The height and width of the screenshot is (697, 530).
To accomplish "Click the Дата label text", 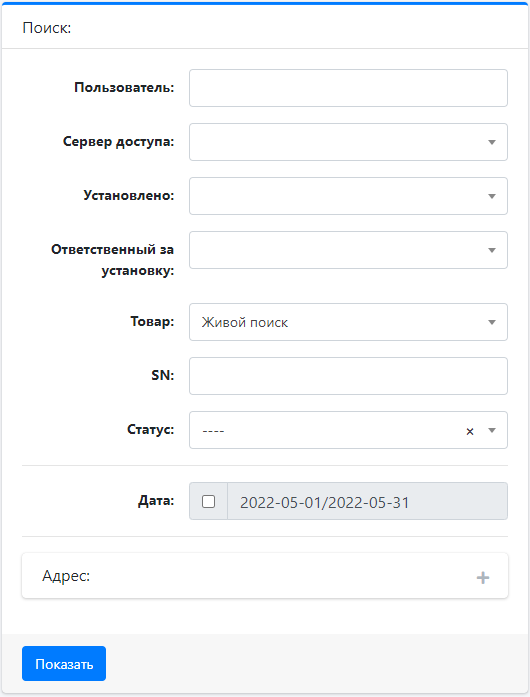I will click(x=156, y=501).
